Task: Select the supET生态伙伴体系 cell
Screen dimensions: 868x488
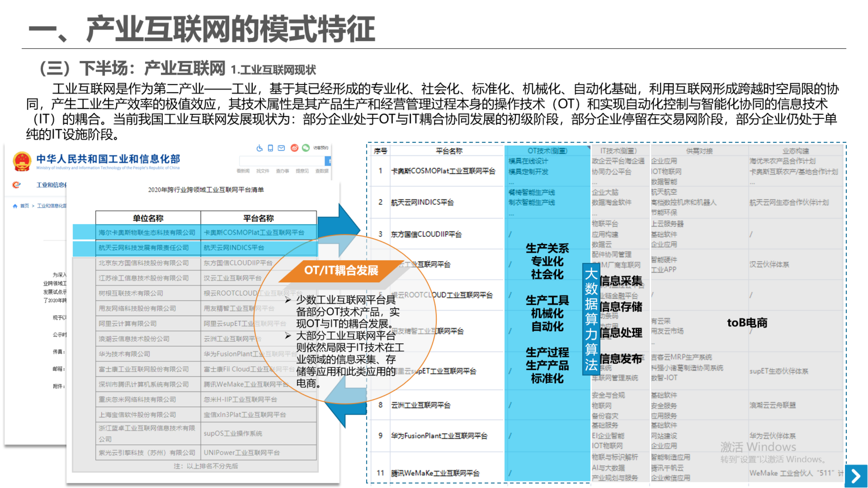Action: (x=779, y=371)
